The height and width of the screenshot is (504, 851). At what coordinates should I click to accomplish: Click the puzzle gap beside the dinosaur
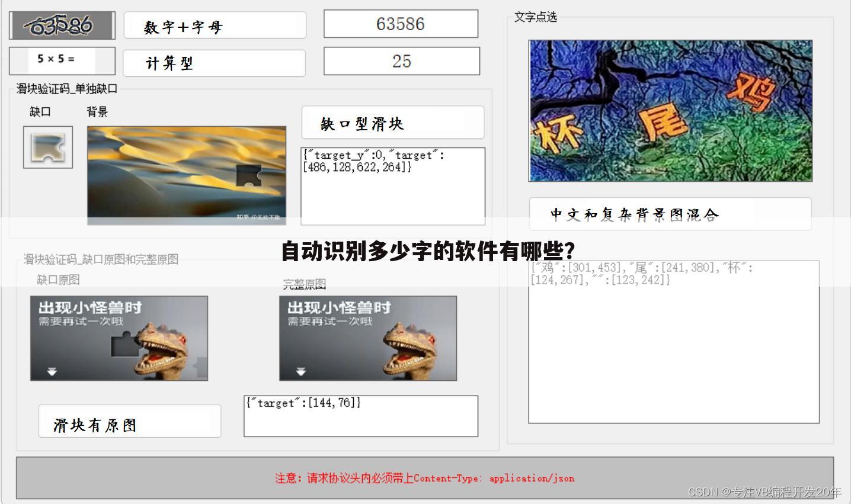point(125,344)
